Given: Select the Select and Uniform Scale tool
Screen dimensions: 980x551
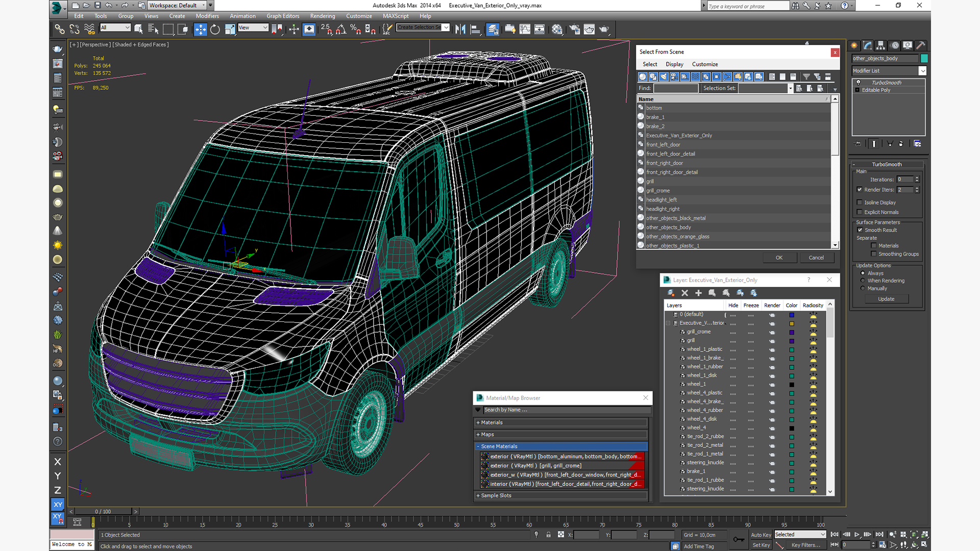Looking at the screenshot, I should click(x=230, y=29).
